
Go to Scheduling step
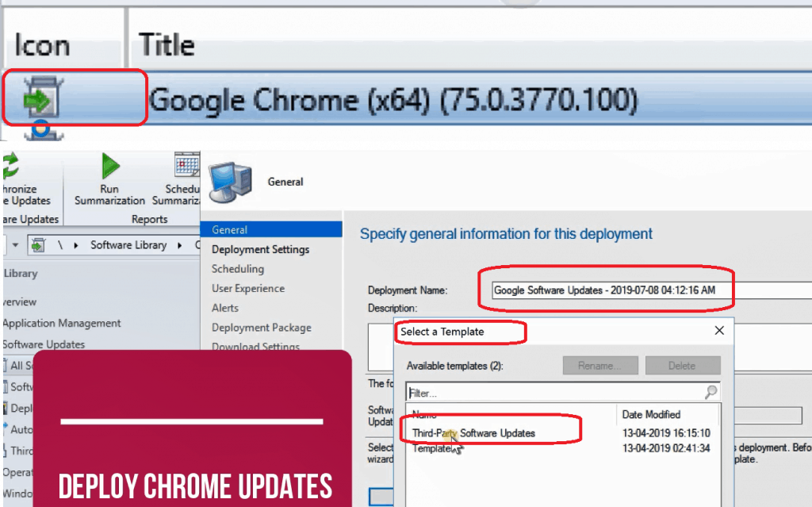click(238, 268)
